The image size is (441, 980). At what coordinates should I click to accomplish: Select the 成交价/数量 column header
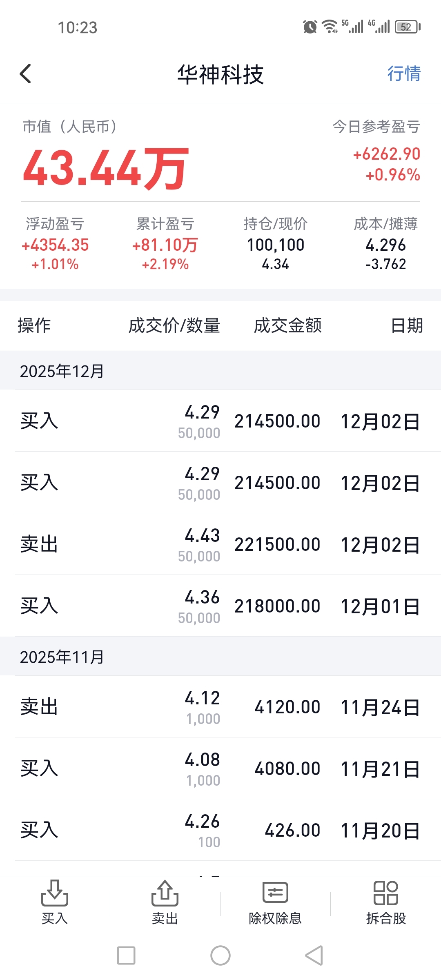point(174,326)
